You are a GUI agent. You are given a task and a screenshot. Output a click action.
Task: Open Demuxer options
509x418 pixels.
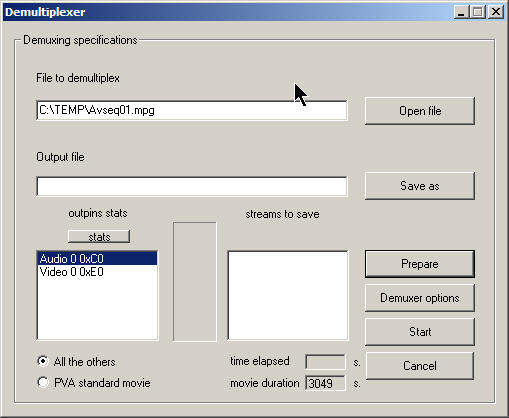(420, 298)
